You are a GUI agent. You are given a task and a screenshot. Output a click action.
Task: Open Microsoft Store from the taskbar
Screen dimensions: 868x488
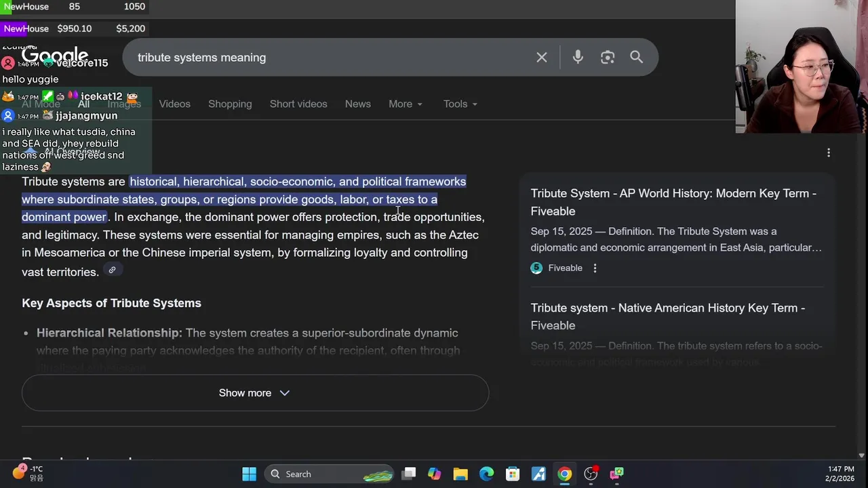point(513,474)
